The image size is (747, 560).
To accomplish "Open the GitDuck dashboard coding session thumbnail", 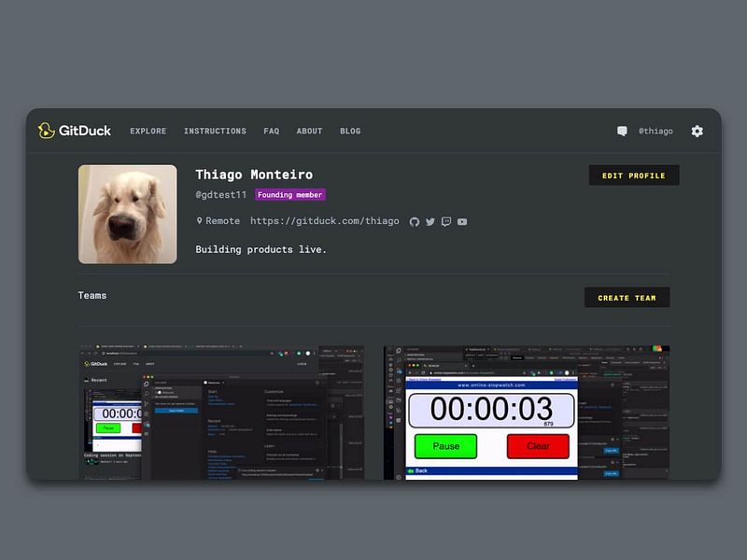I will pyautogui.click(x=221, y=413).
